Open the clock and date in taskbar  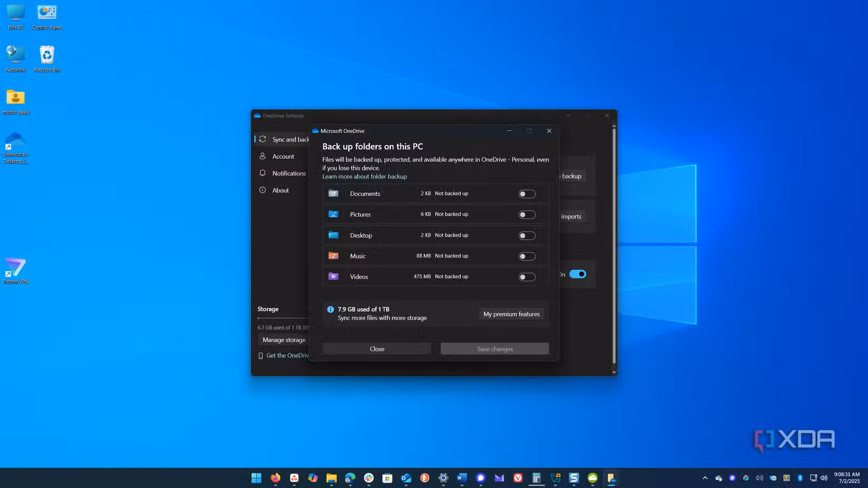tap(846, 478)
